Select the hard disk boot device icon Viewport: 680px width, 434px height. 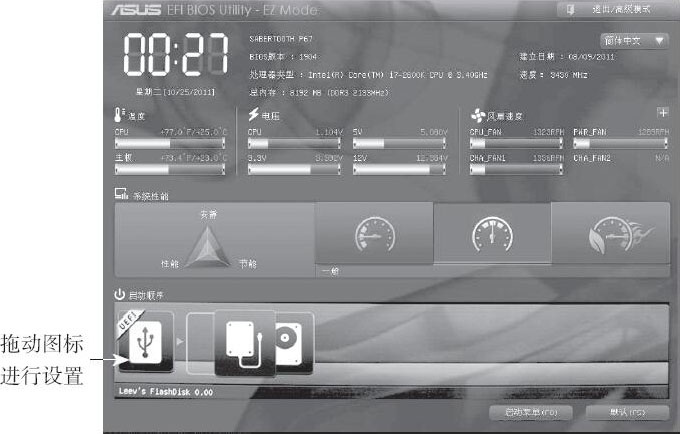[x=294, y=343]
